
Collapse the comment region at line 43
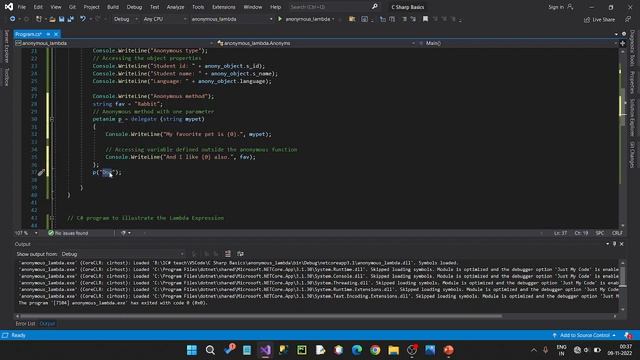coord(52,218)
